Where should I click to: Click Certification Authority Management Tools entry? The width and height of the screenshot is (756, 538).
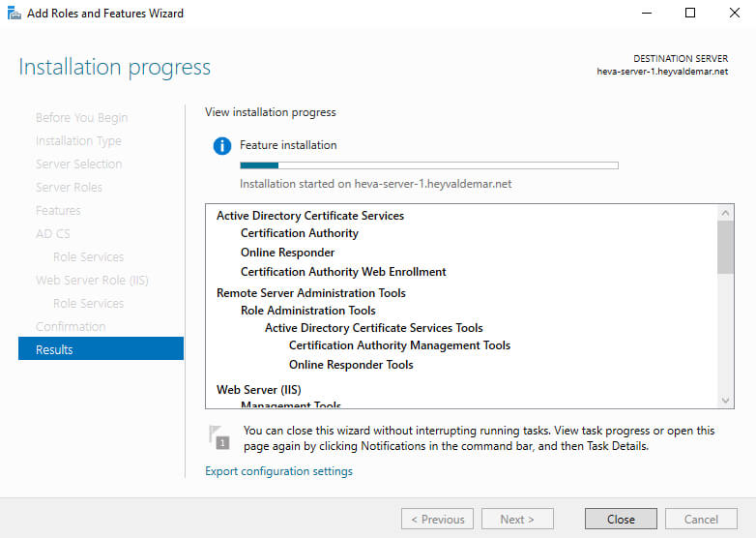399,345
